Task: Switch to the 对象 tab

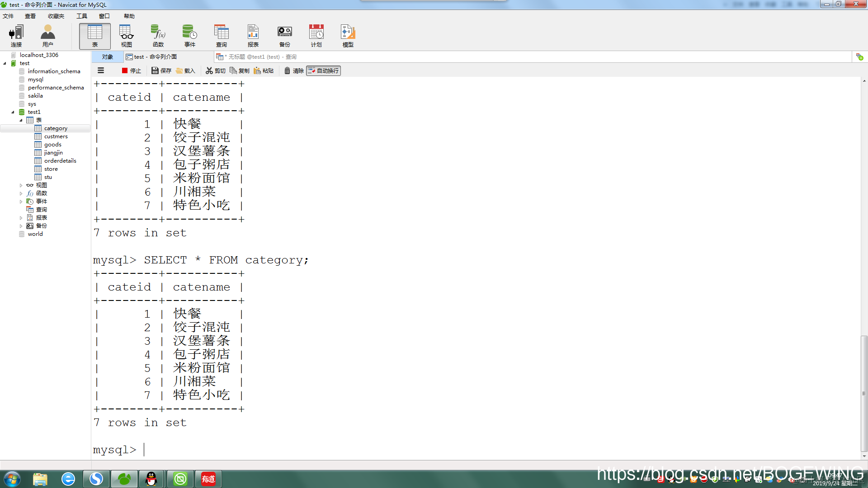Action: [x=107, y=57]
